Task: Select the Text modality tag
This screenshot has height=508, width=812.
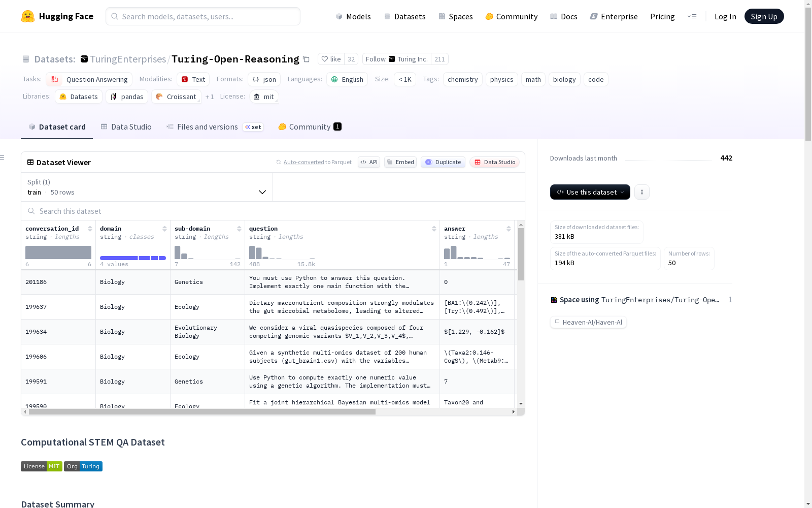Action: click(x=193, y=79)
